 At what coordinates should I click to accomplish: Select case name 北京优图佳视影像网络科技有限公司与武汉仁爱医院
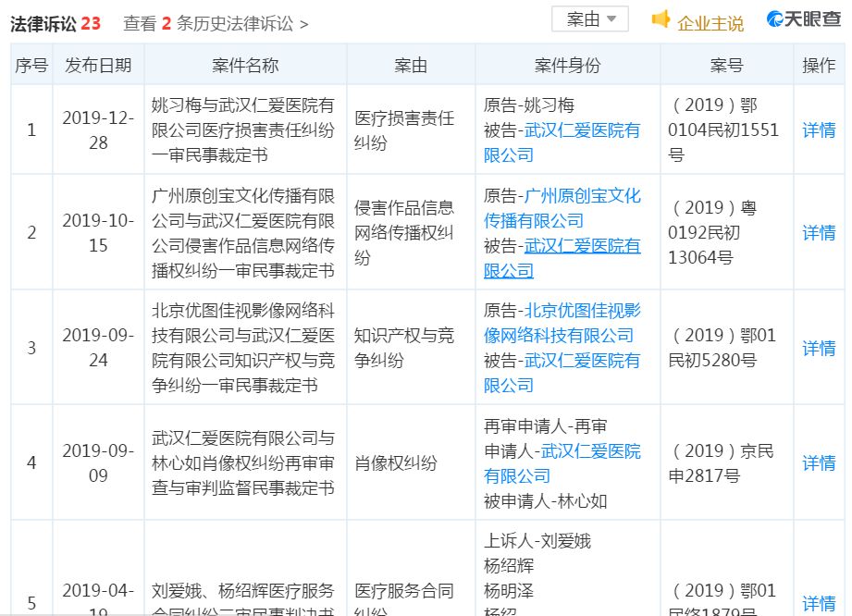click(x=243, y=348)
